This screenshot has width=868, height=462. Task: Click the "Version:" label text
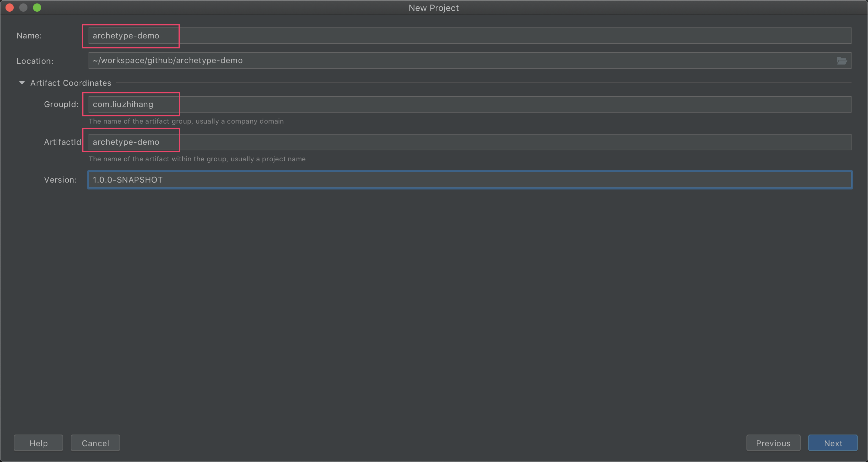[60, 180]
